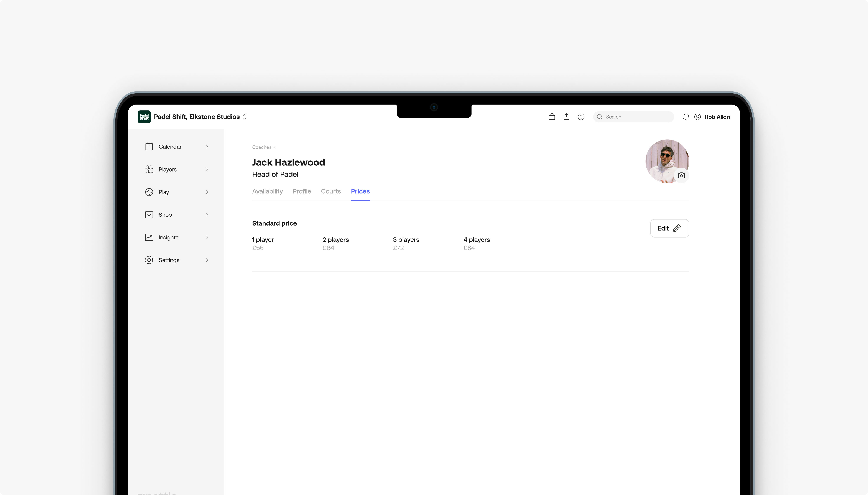
Task: Click the Padel Shift logo icon
Action: click(x=144, y=117)
